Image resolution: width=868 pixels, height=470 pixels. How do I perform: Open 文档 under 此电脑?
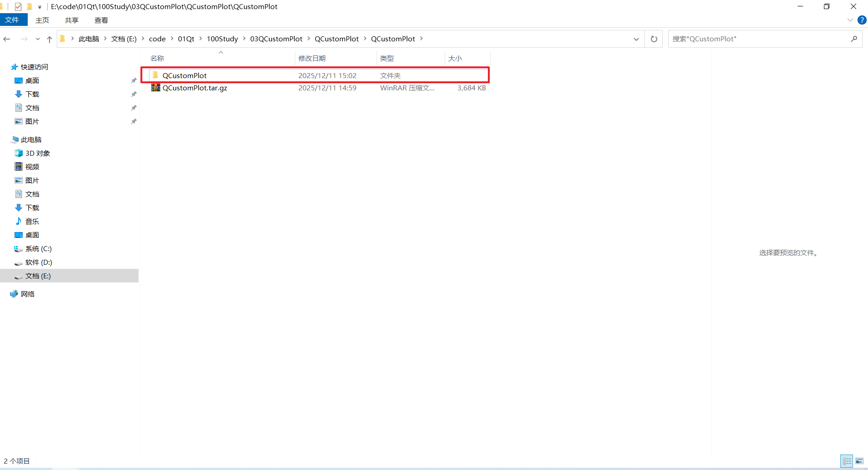point(32,194)
